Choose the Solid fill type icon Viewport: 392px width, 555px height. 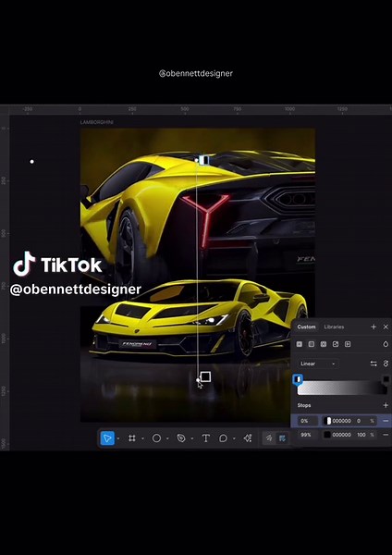coord(300,344)
